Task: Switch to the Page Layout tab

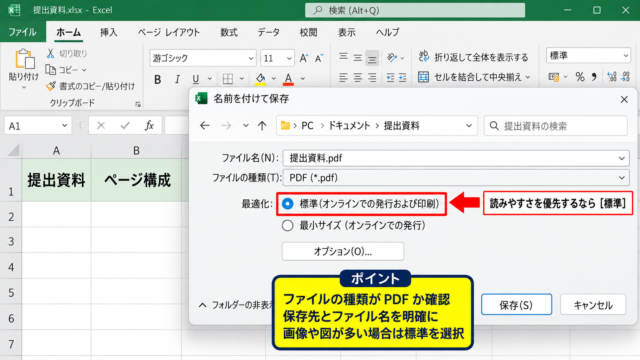Action: click(x=168, y=32)
